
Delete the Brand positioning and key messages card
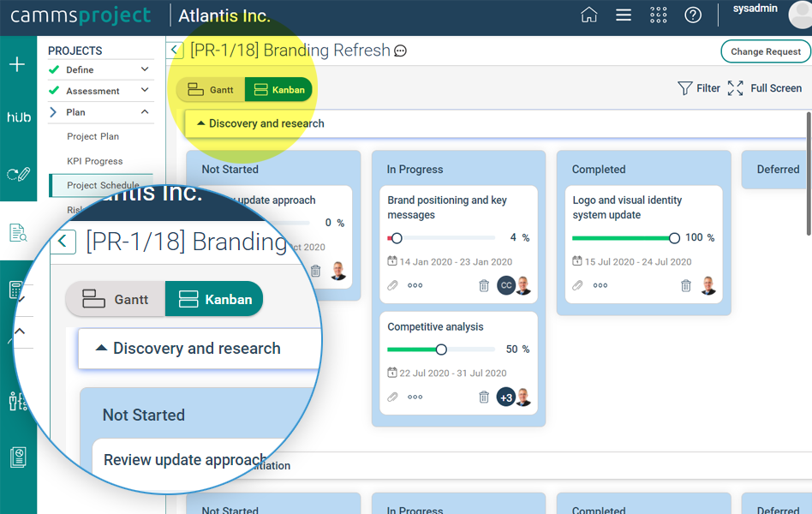click(x=484, y=285)
